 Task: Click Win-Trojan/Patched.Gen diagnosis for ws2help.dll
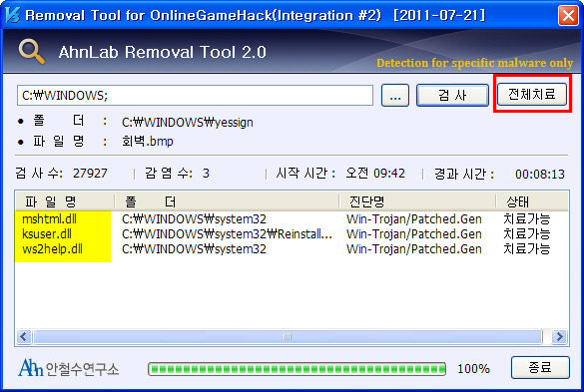pos(413,248)
